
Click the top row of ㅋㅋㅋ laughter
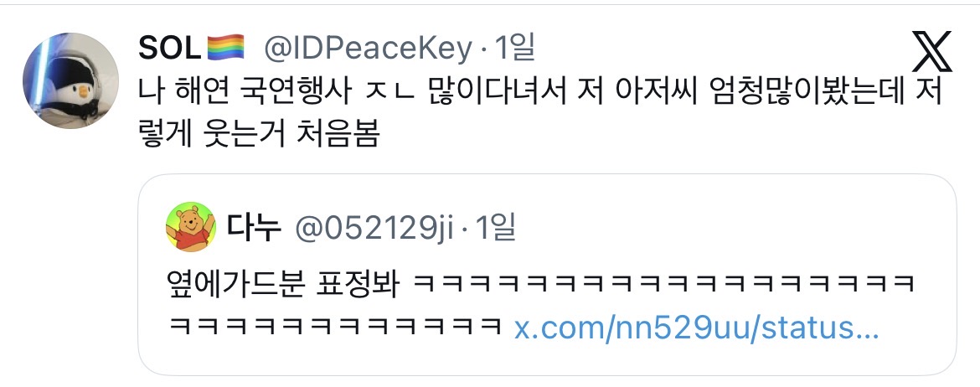664,285
